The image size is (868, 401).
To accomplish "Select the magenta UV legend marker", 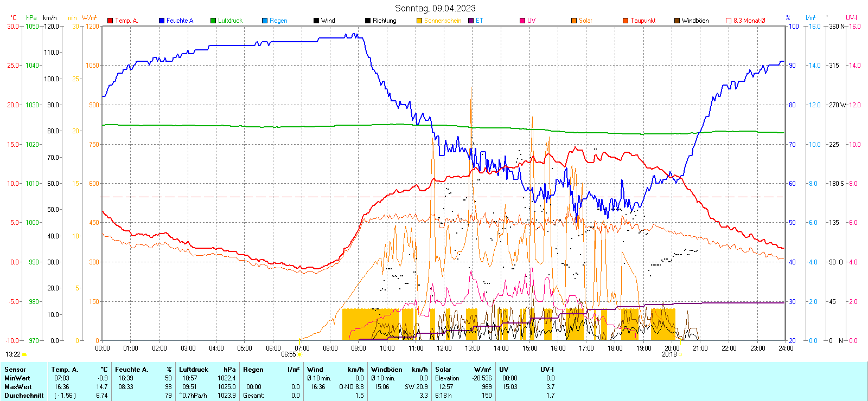I will [x=522, y=21].
